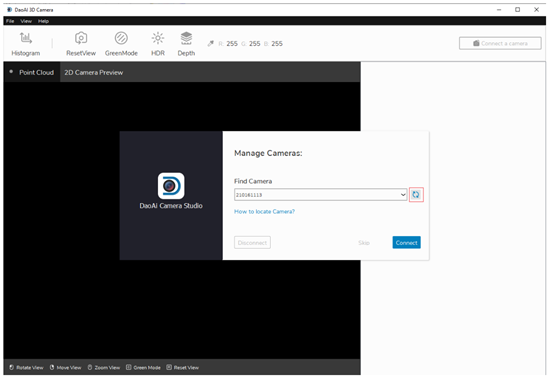Refresh the camera list icon

416,195
